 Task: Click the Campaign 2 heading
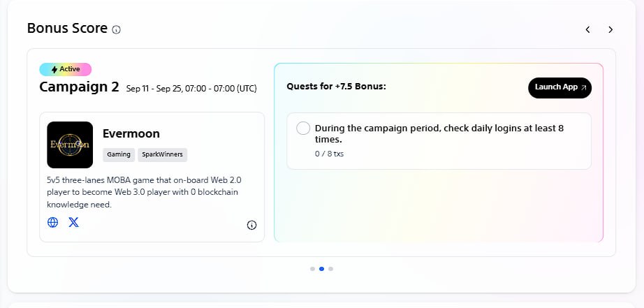pyautogui.click(x=79, y=87)
